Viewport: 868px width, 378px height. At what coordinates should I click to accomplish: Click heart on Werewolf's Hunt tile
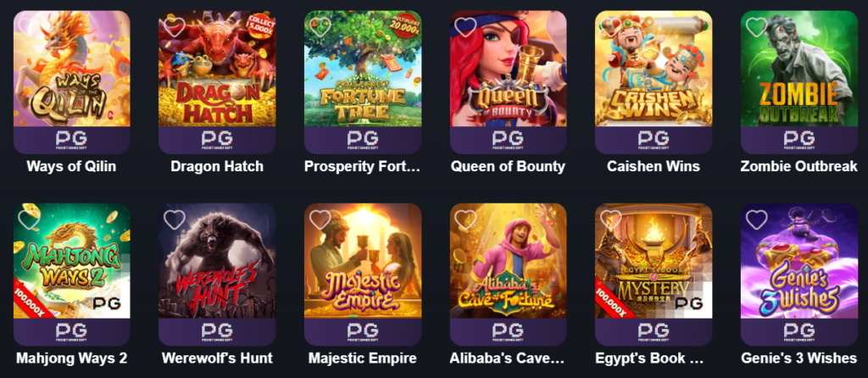point(175,220)
